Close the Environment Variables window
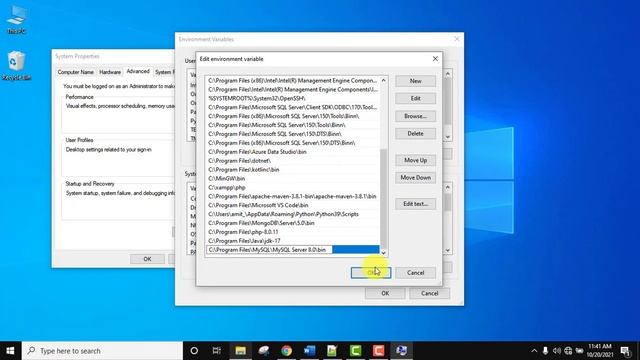The height and width of the screenshot is (360, 640). point(457,39)
